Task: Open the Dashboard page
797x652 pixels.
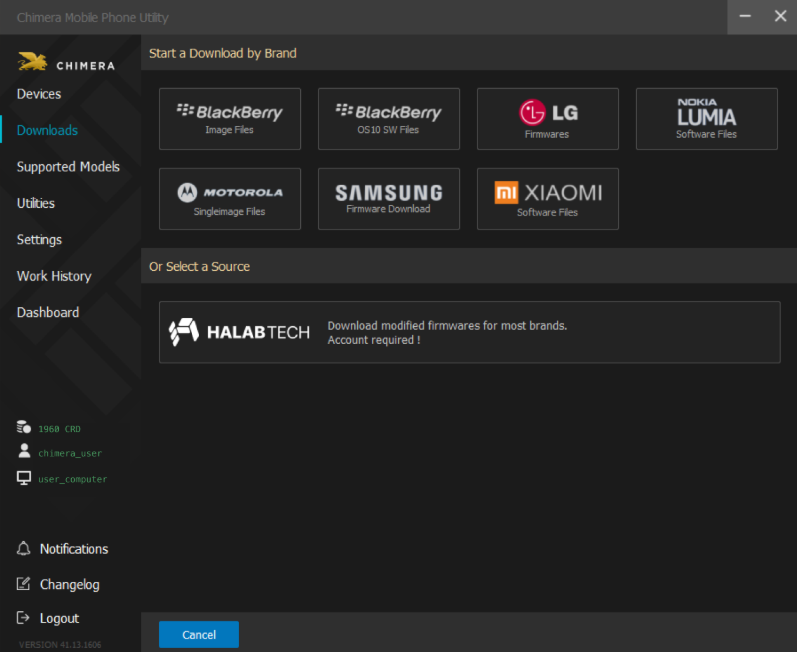Action: click(48, 313)
